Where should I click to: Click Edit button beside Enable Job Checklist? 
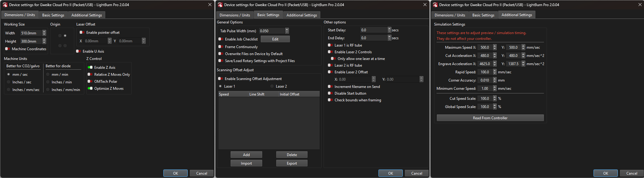tap(275, 39)
